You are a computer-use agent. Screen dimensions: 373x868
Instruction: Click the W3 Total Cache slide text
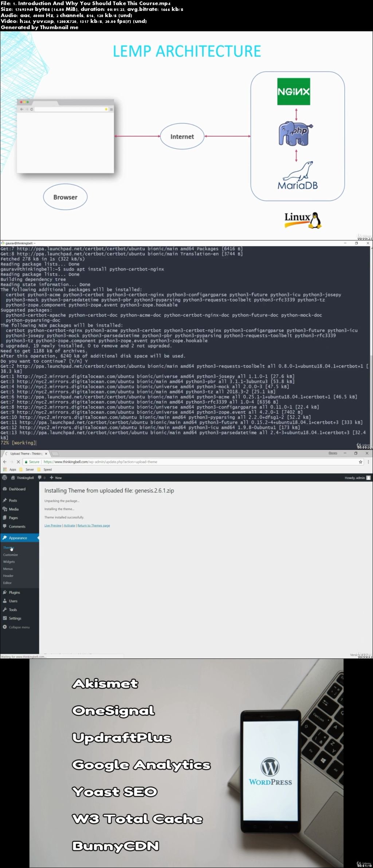tap(137, 819)
